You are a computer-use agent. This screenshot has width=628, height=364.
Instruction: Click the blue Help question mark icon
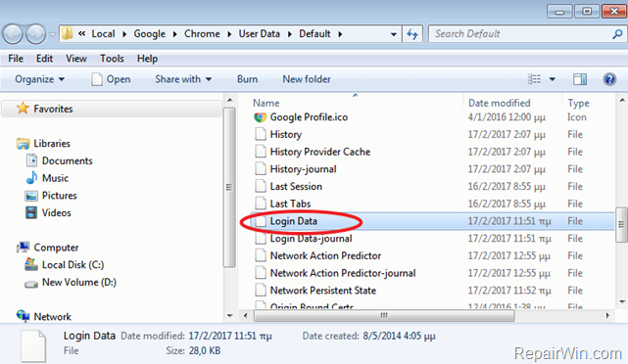609,79
